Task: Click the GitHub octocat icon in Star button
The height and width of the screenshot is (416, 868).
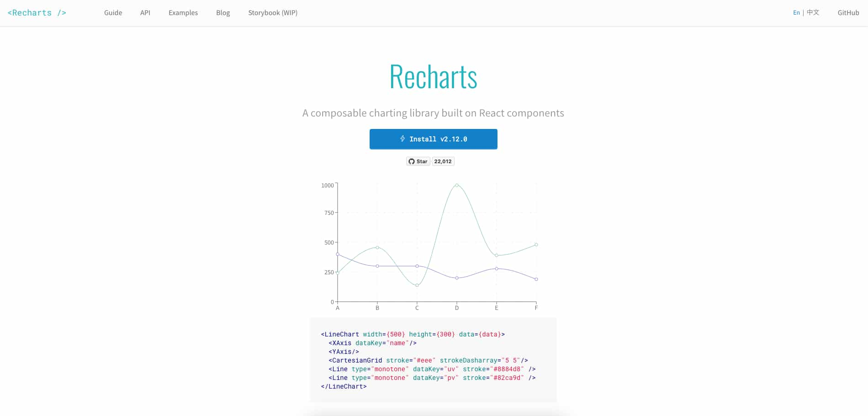Action: [x=412, y=161]
